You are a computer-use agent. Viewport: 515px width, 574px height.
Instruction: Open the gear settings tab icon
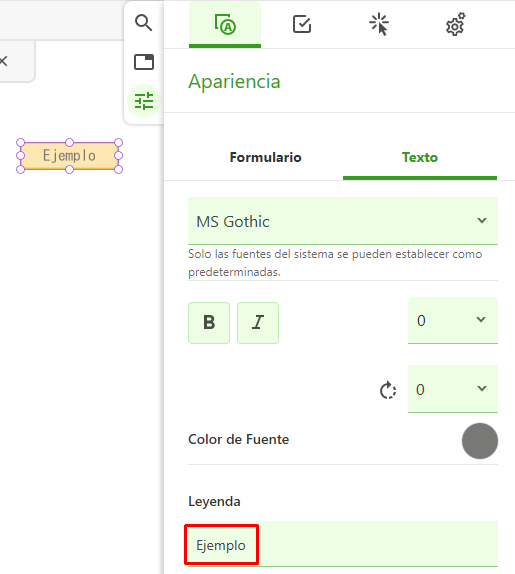click(455, 24)
